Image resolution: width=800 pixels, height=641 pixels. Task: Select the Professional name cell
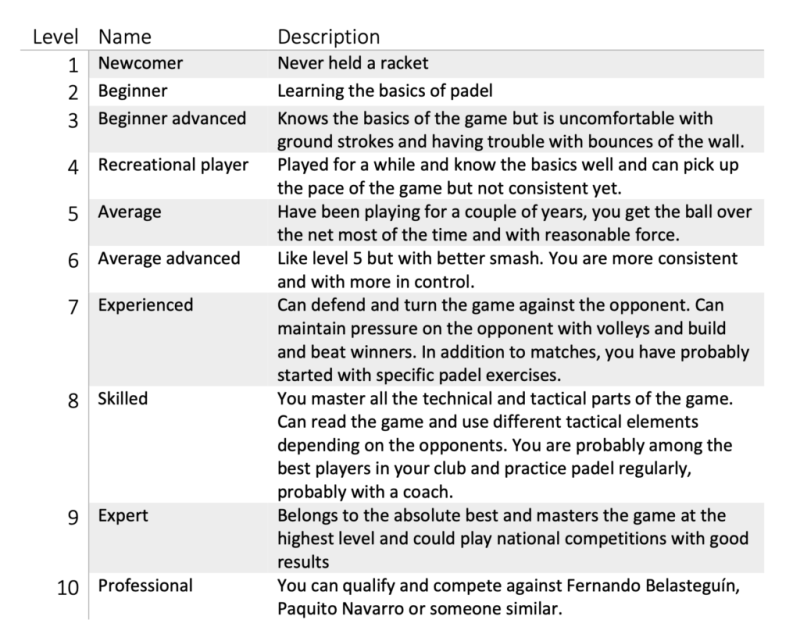[145, 586]
